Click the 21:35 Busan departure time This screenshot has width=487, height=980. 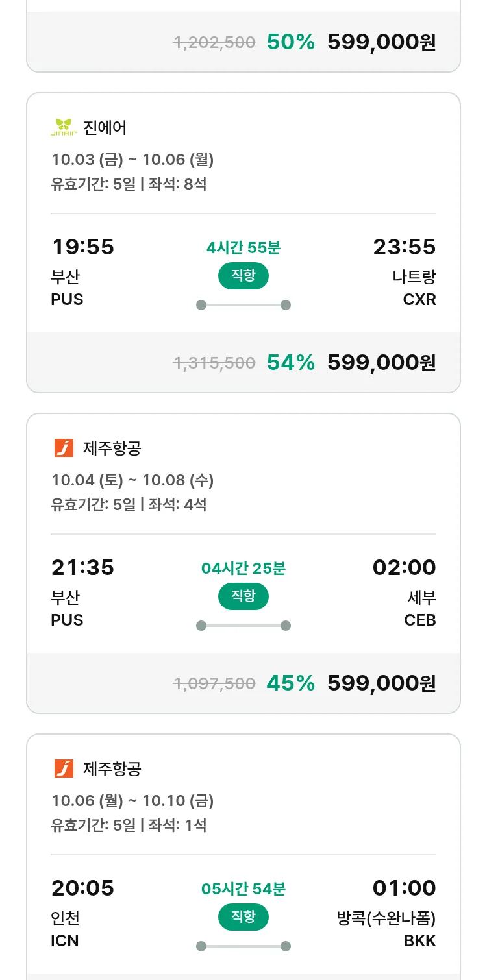[x=82, y=568]
